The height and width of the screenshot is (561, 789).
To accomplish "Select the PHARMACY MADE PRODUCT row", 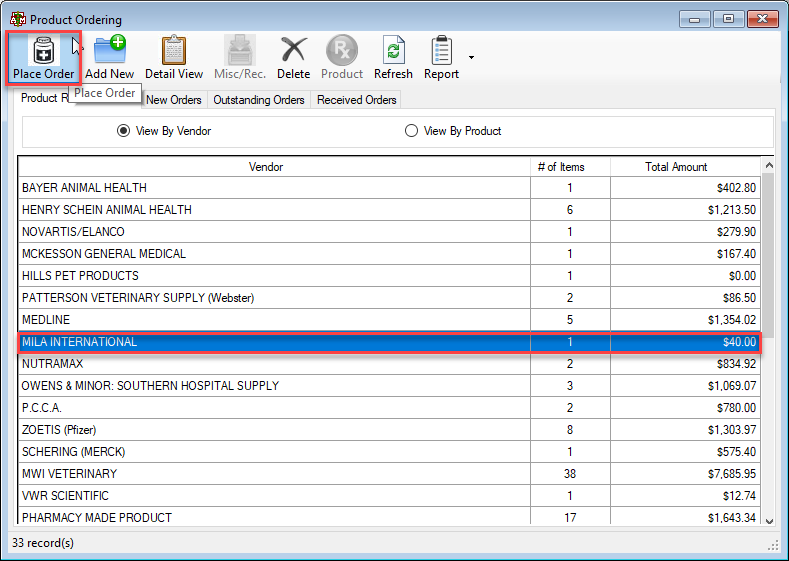I will [x=389, y=517].
